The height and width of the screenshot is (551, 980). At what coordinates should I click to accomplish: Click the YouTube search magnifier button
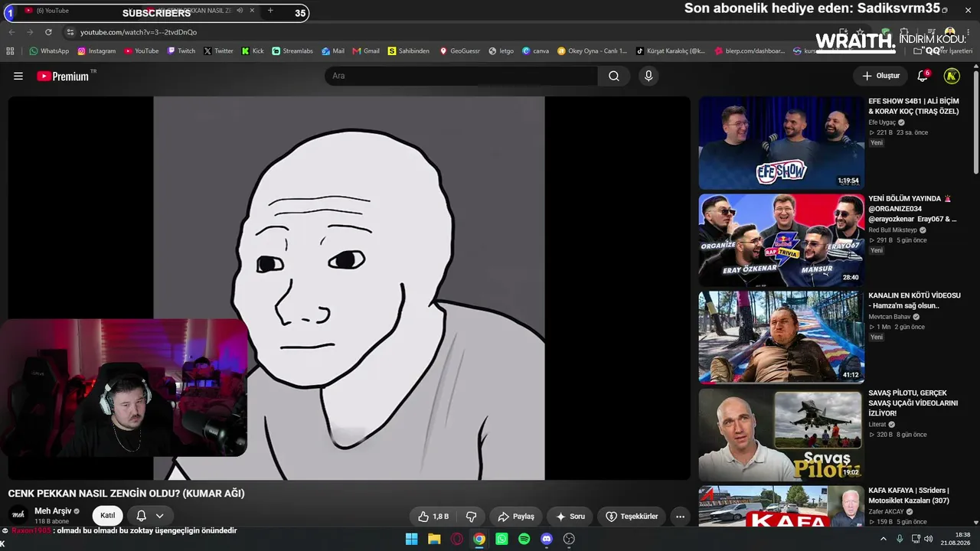614,76
